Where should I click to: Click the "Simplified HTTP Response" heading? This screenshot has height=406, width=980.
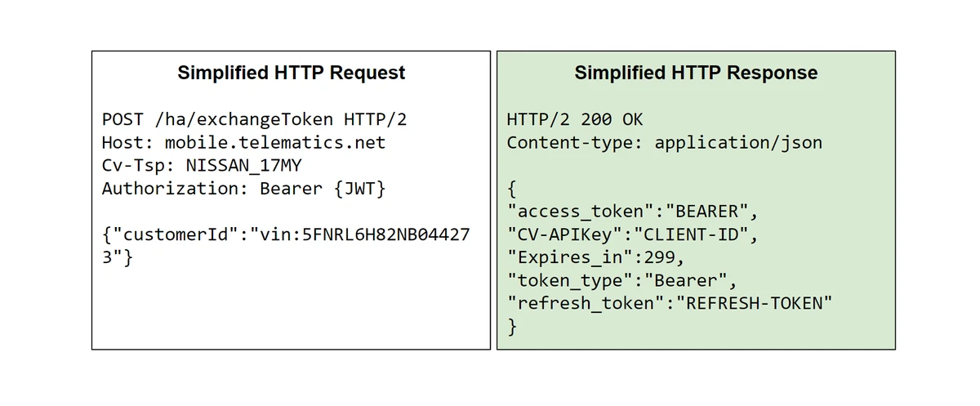point(696,73)
